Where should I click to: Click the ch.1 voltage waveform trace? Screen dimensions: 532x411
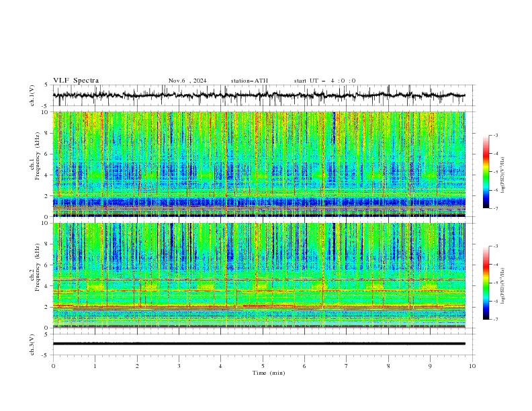click(x=259, y=95)
